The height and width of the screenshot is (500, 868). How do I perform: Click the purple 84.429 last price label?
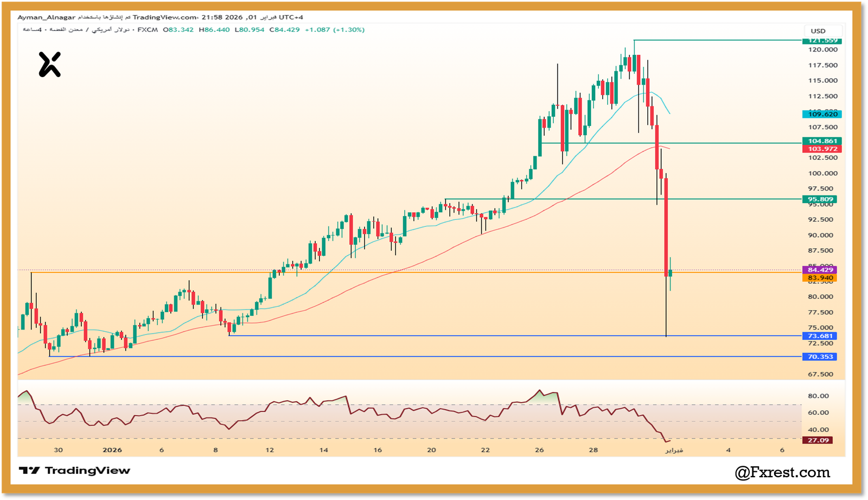point(820,269)
